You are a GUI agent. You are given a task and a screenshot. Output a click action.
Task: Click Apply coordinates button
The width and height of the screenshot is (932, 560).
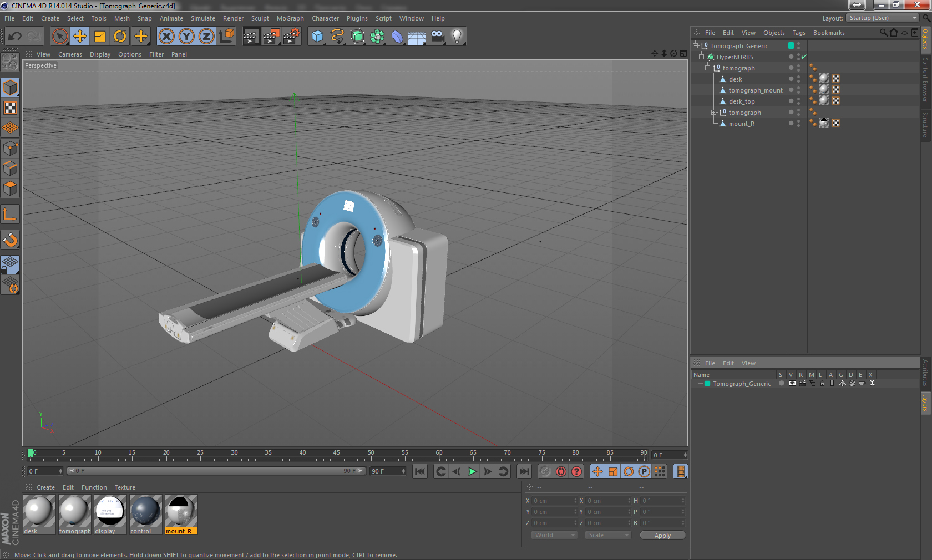662,536
